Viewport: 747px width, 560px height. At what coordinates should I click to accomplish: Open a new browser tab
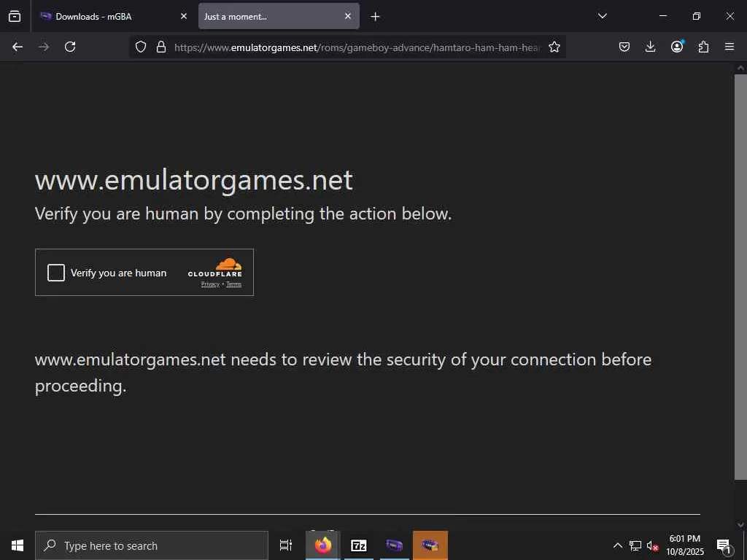coord(376,17)
